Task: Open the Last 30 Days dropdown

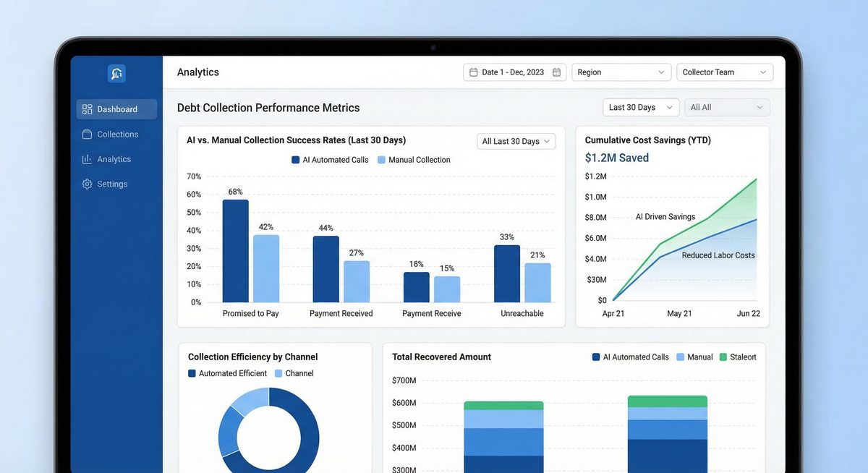Action: tap(640, 108)
